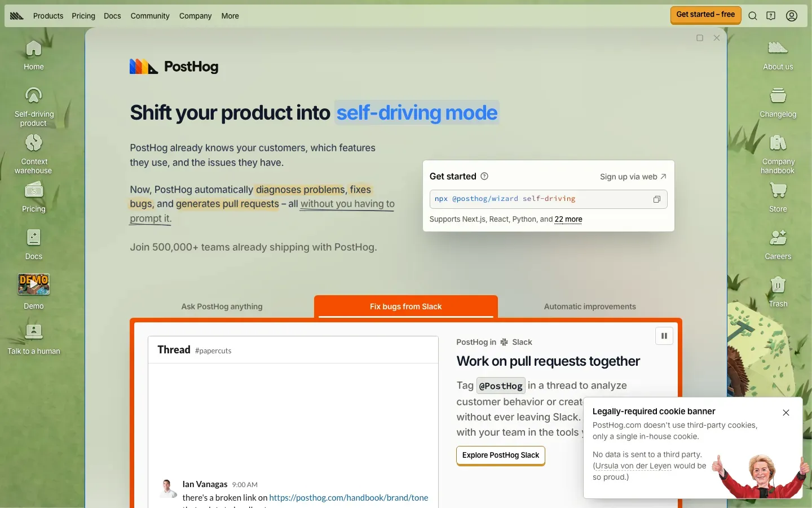Click the #papercuts channel label
This screenshot has width=812, height=508.
213,351
